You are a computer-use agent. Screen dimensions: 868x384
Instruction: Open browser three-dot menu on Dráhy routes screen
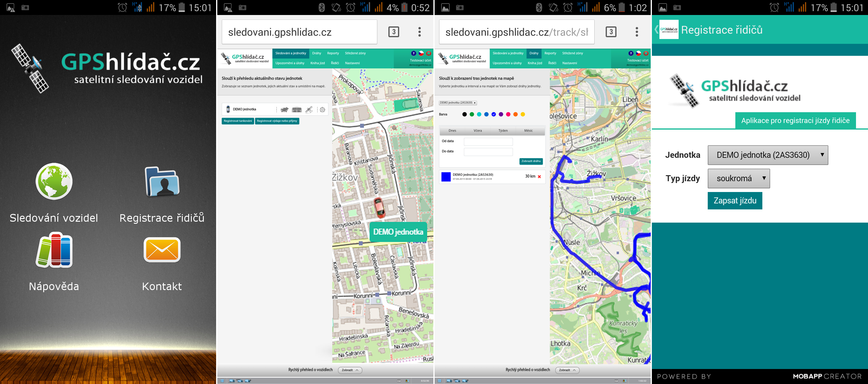tap(637, 32)
